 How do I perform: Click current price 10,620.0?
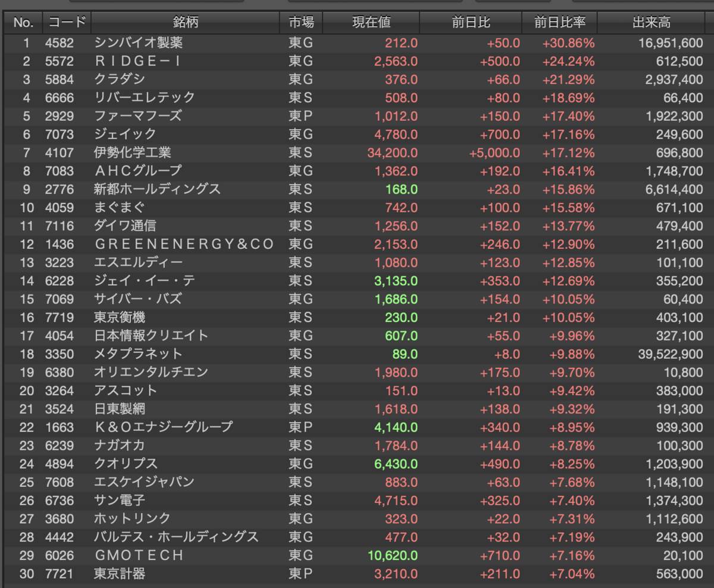393,555
